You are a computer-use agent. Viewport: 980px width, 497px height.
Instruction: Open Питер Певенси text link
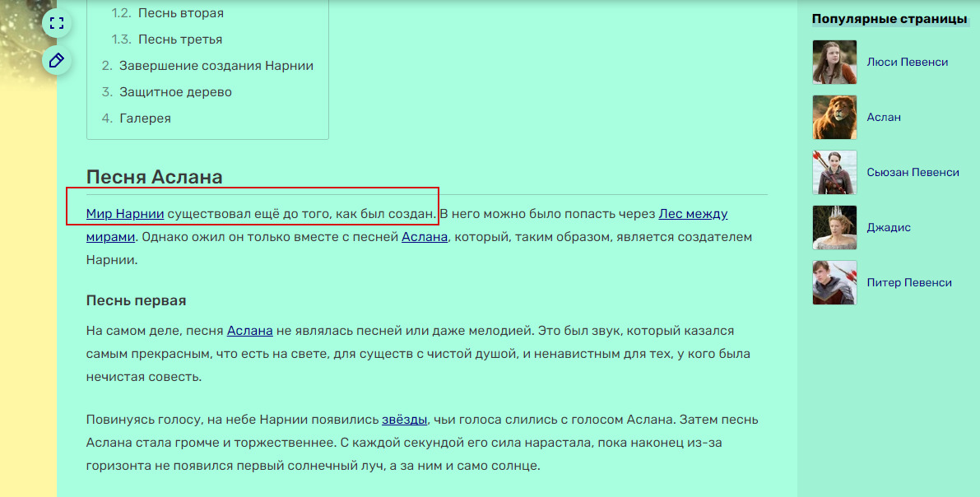pos(908,283)
